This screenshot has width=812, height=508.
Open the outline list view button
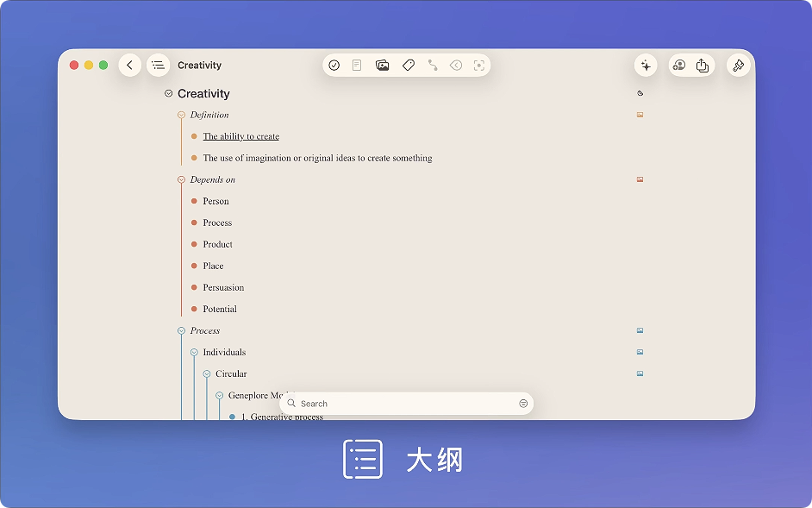click(158, 66)
